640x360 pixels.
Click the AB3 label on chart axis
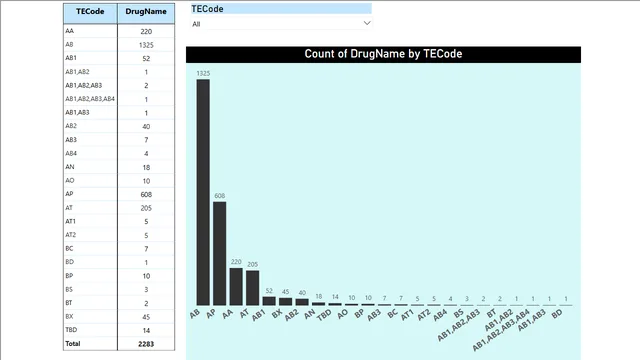pyautogui.click(x=373, y=315)
